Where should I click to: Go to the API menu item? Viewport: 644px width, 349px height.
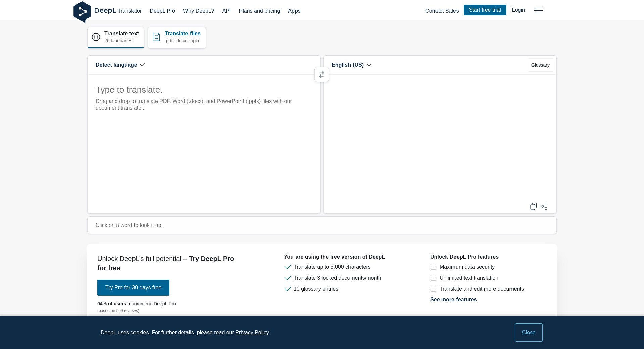pos(226,11)
